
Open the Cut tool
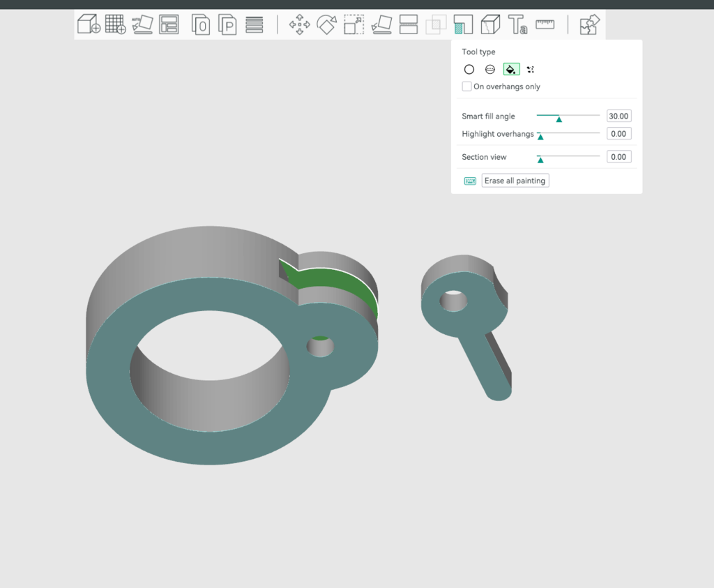click(408, 24)
